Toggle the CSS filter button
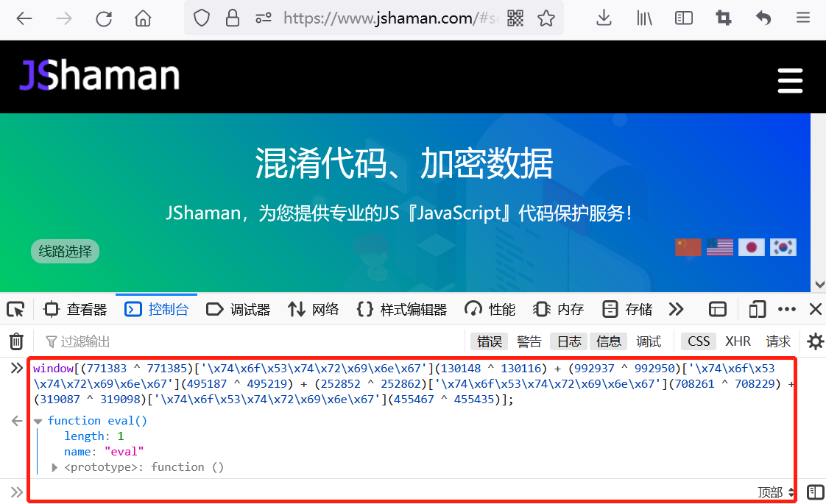This screenshot has width=826, height=504. pyautogui.click(x=699, y=342)
